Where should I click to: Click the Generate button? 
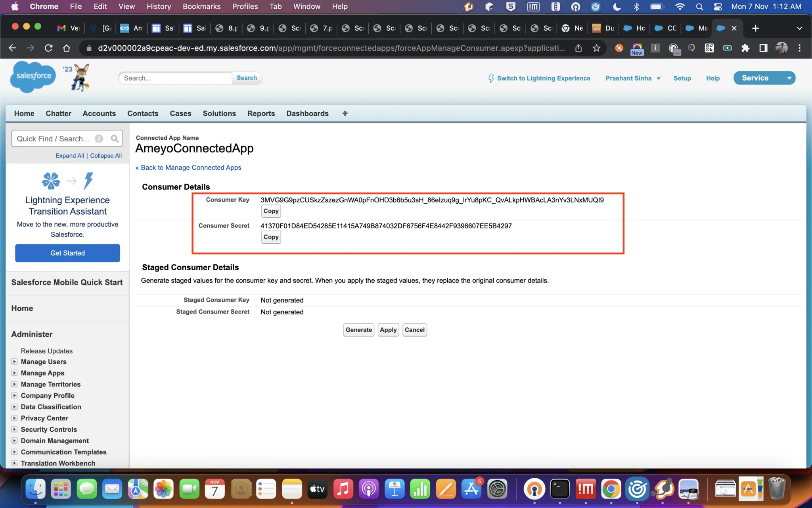point(358,330)
